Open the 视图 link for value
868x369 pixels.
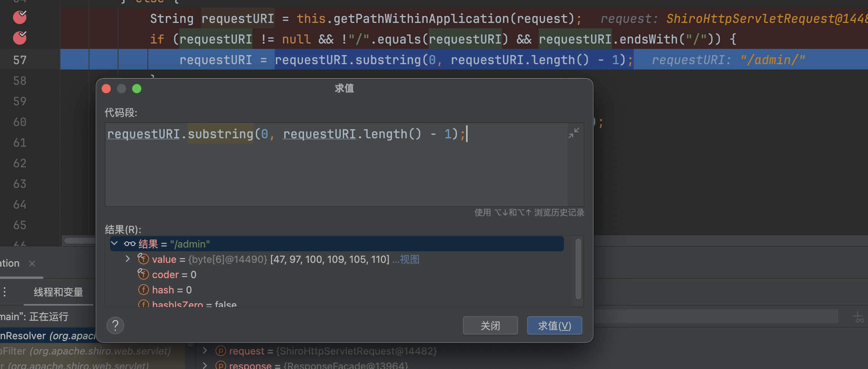point(409,259)
